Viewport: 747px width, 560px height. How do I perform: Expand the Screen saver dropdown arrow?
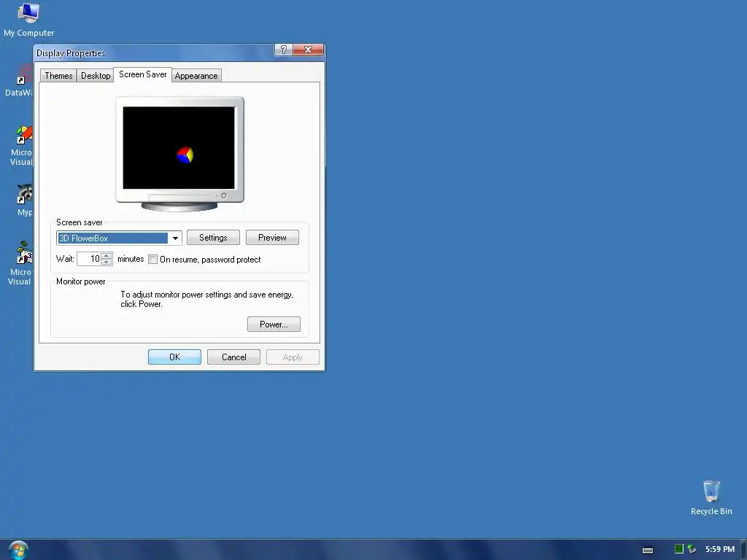[175, 238]
